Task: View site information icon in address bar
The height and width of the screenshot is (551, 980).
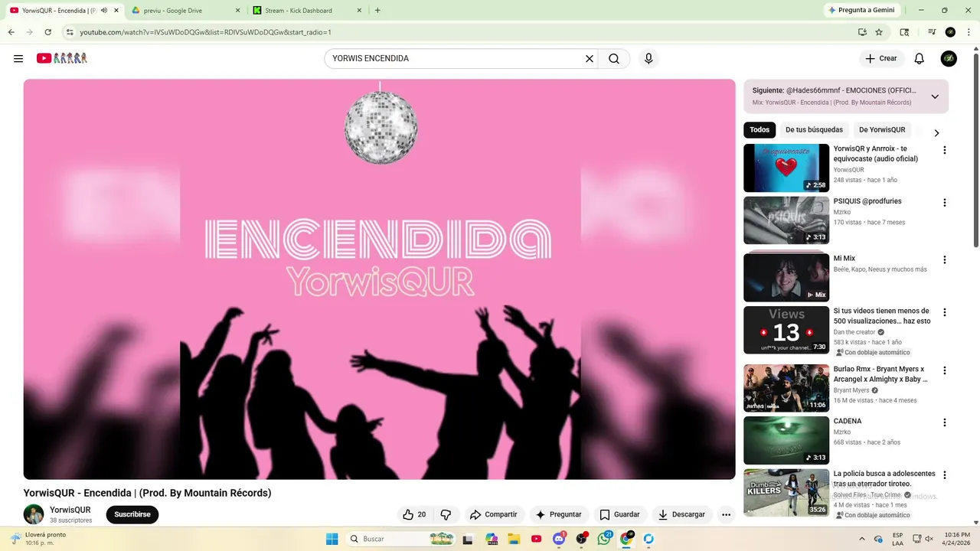Action: pos(70,32)
